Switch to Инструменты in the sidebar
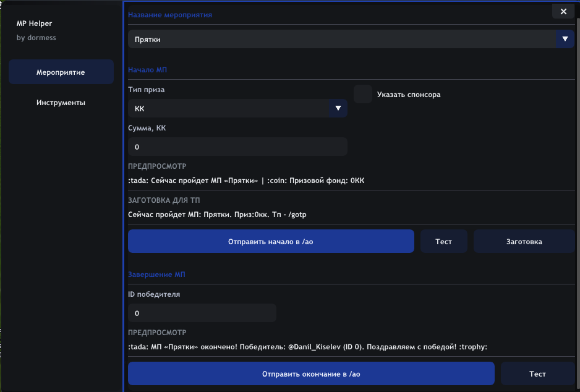Screen dimensions: 580x392 pyautogui.click(x=61, y=103)
